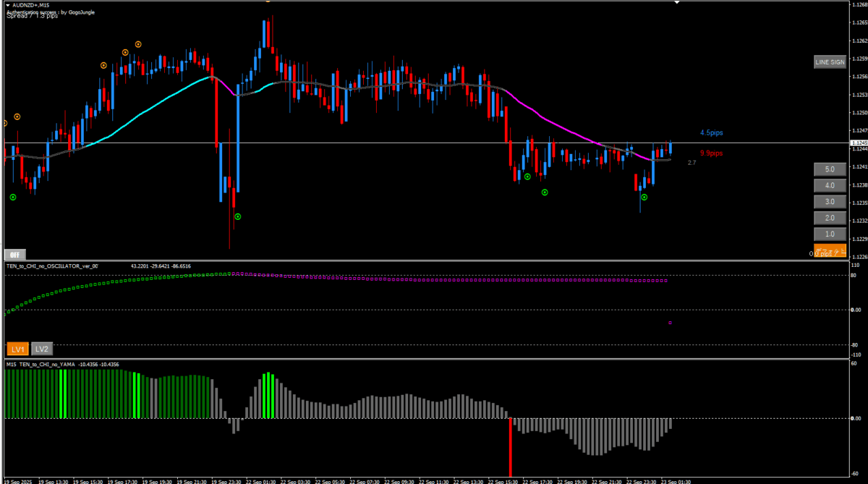The image size is (868, 484).
Task: Open the AUDNZD+,M15 chart title dropdown arrow
Action: (x=7, y=5)
